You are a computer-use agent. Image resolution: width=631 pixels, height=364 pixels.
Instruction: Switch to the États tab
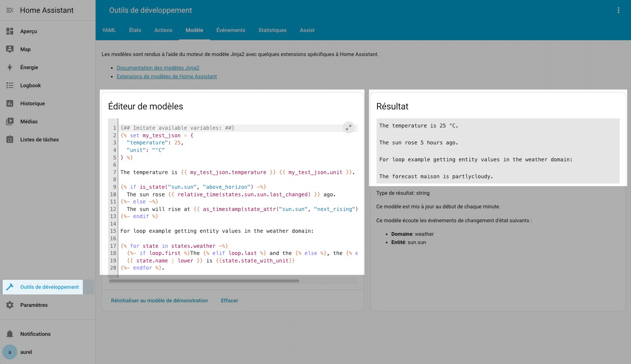point(135,30)
